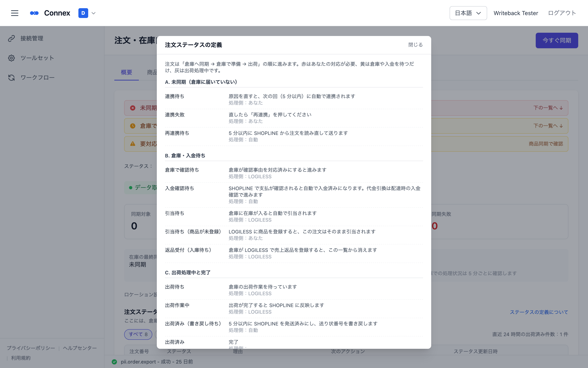Viewport: 588px width, 368px height.
Task: Click 下の一覧へ link in red banner
Action: [x=548, y=108]
